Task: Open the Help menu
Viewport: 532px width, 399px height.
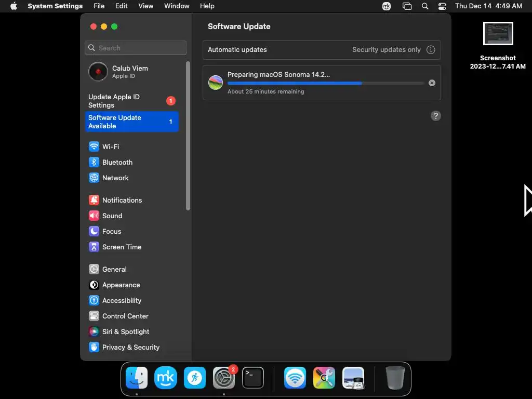Action: (207, 6)
